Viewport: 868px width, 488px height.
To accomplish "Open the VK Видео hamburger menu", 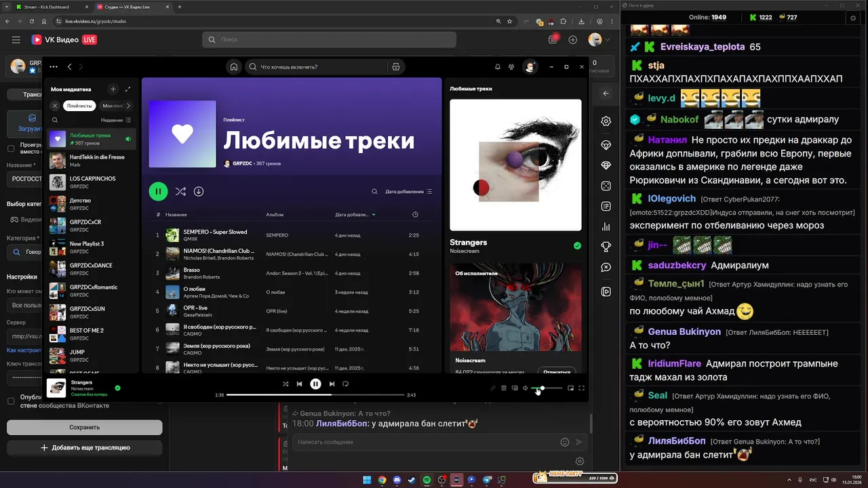I will (x=16, y=40).
